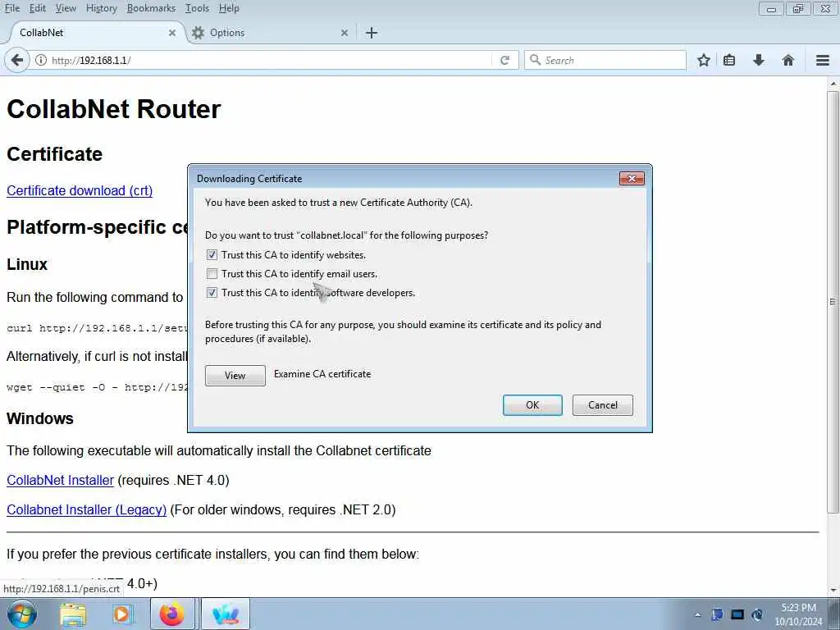Screen dimensions: 840x630
Task: Click View to examine CA certificate
Action: [235, 376]
